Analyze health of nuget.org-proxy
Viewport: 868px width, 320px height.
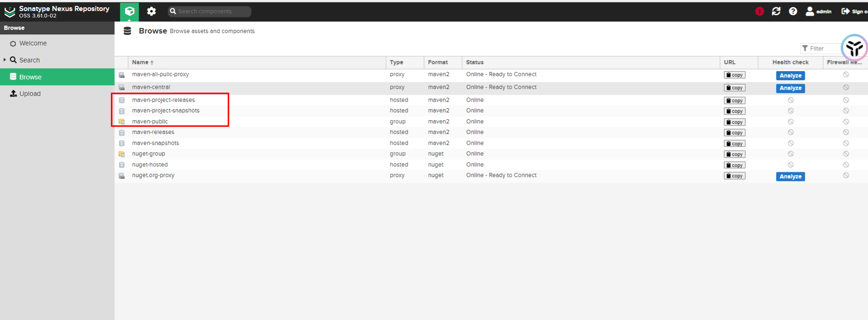790,177
